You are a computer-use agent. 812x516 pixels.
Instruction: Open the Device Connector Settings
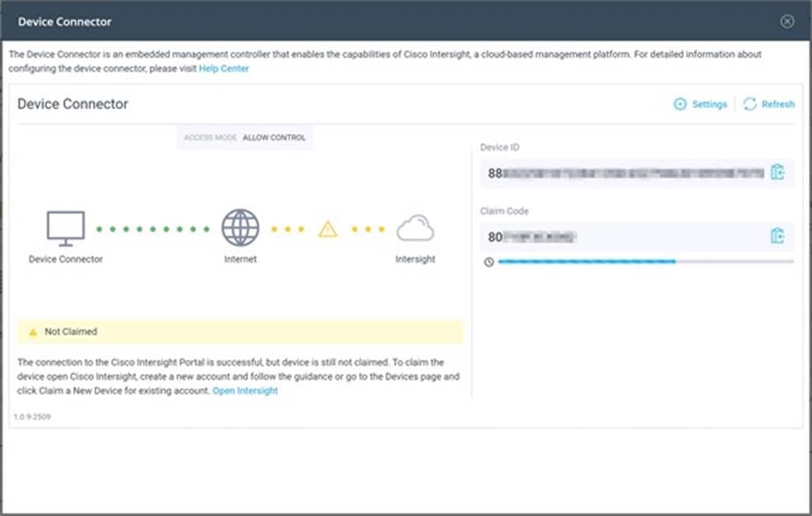tap(700, 105)
